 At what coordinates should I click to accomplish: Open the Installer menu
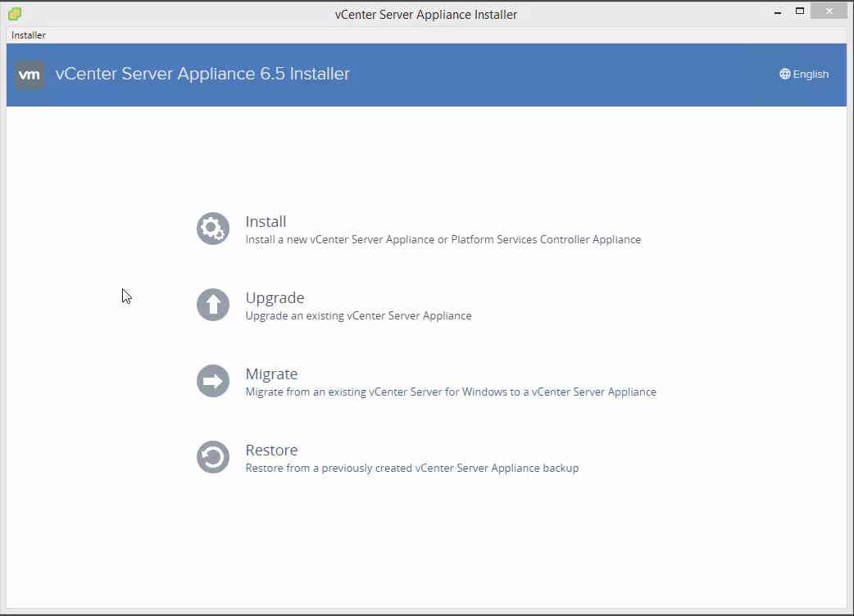pos(29,35)
